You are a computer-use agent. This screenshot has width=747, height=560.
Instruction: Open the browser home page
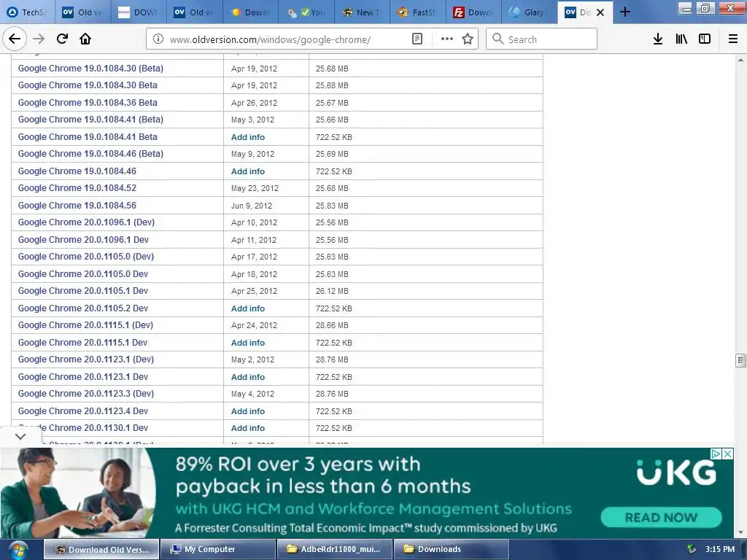tap(85, 39)
